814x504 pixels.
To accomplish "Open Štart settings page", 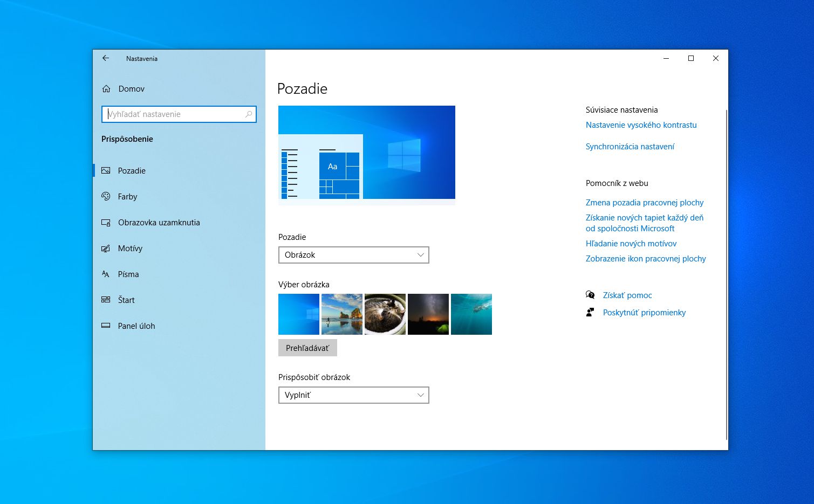I will 179,300.
